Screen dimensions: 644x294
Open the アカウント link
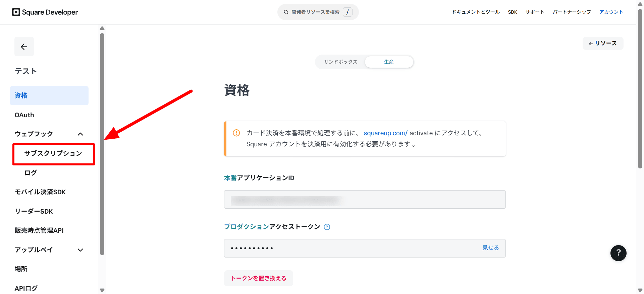coord(611,12)
